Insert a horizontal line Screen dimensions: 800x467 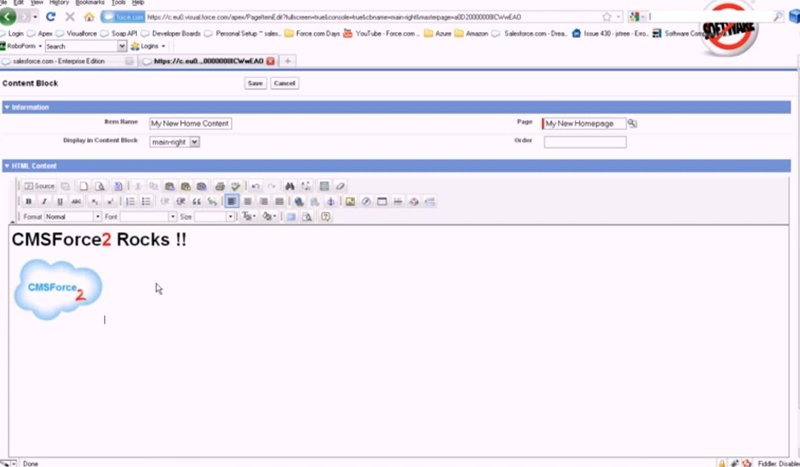[x=398, y=202]
